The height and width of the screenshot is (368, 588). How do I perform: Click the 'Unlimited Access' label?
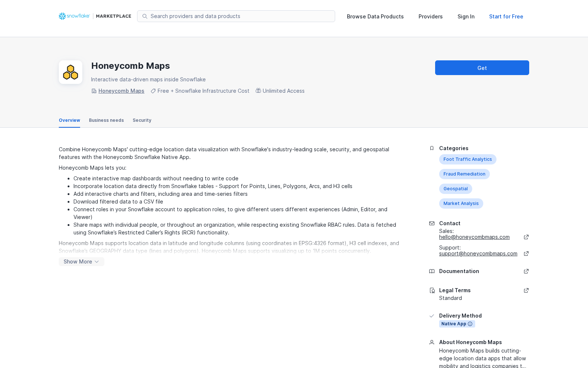tap(284, 91)
